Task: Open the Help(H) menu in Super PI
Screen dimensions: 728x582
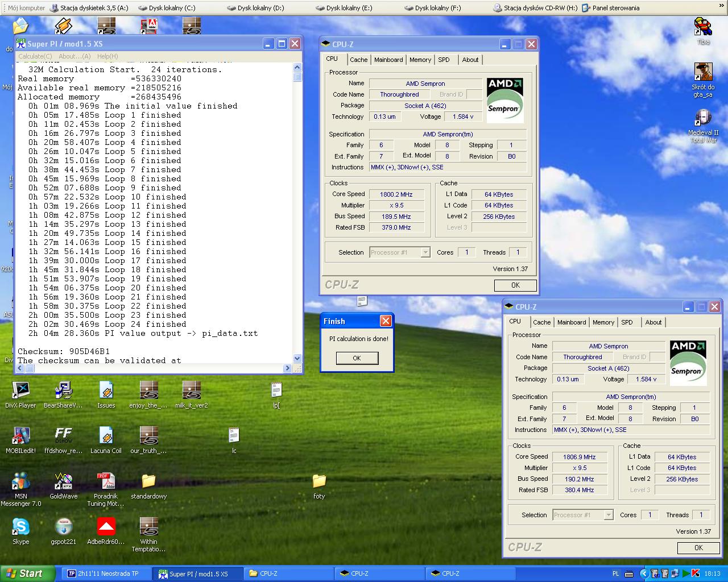Action: click(107, 56)
